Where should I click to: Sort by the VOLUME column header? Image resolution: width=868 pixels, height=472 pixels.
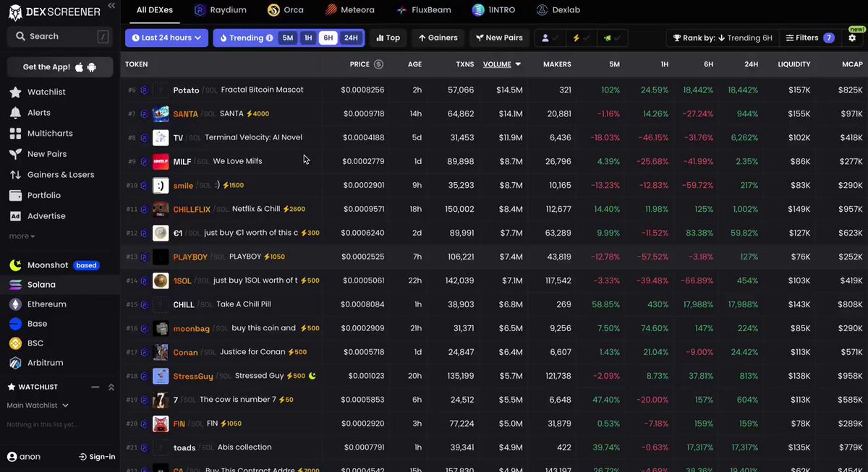502,64
